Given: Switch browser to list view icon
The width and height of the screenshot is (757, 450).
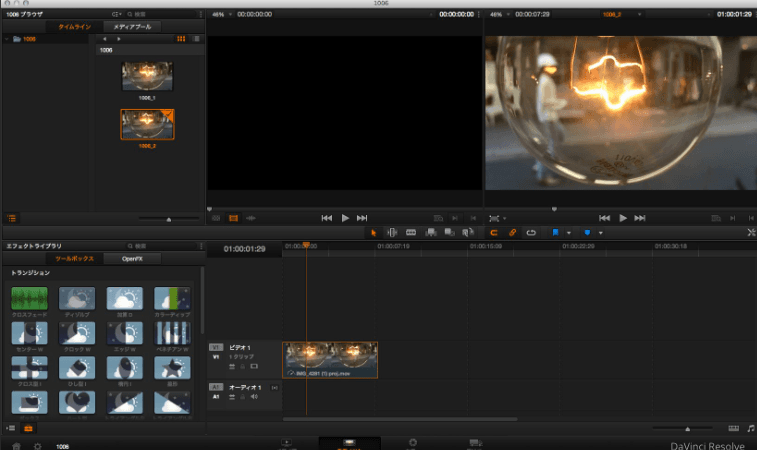Looking at the screenshot, I should pos(195,38).
